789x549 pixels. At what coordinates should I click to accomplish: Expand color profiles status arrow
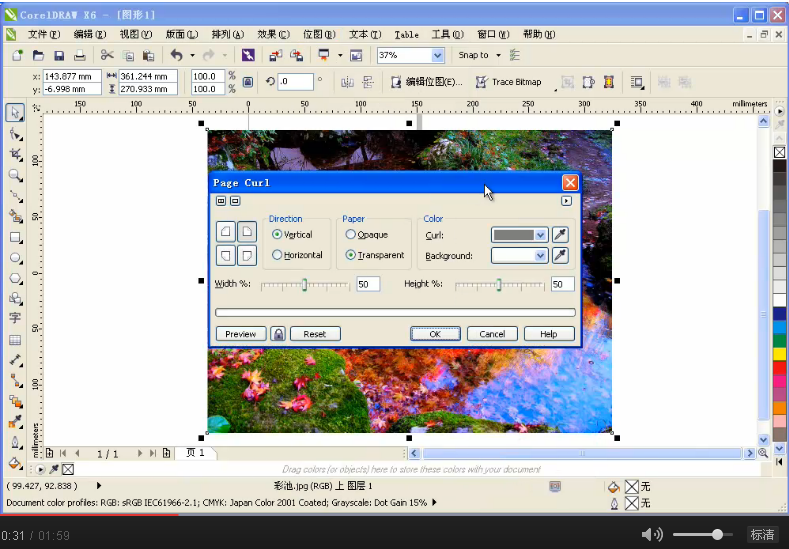(x=434, y=502)
